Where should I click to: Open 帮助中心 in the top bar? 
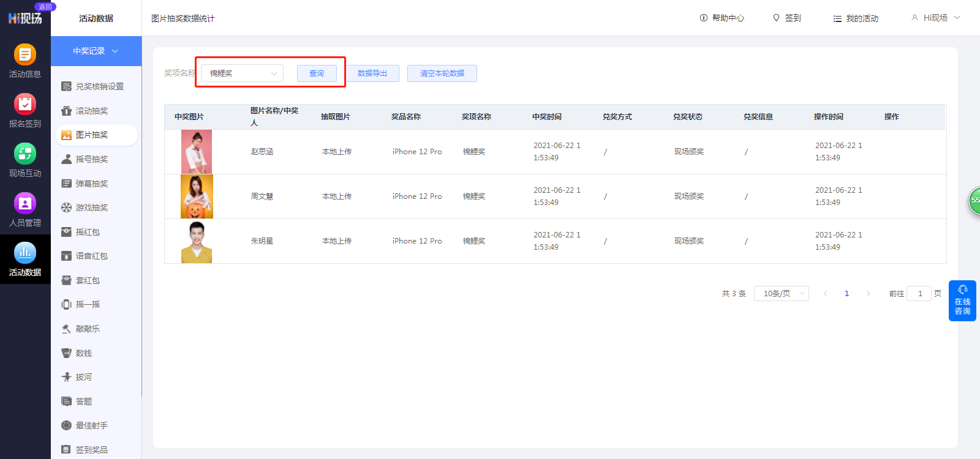pyautogui.click(x=722, y=18)
